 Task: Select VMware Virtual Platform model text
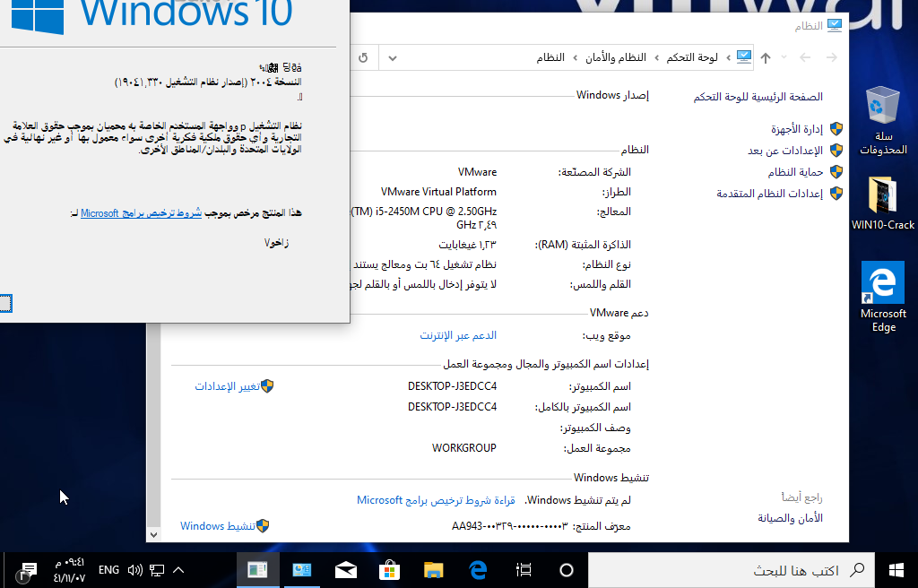click(438, 192)
